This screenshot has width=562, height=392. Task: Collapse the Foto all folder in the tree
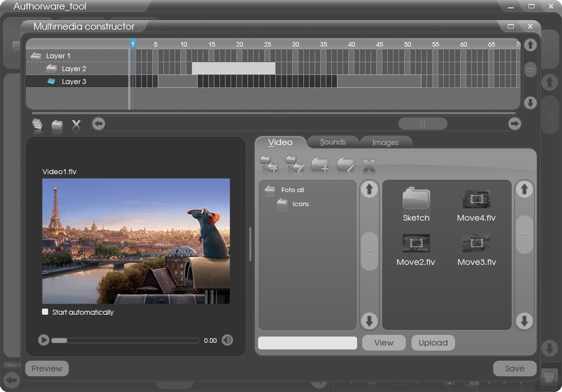pyautogui.click(x=270, y=190)
